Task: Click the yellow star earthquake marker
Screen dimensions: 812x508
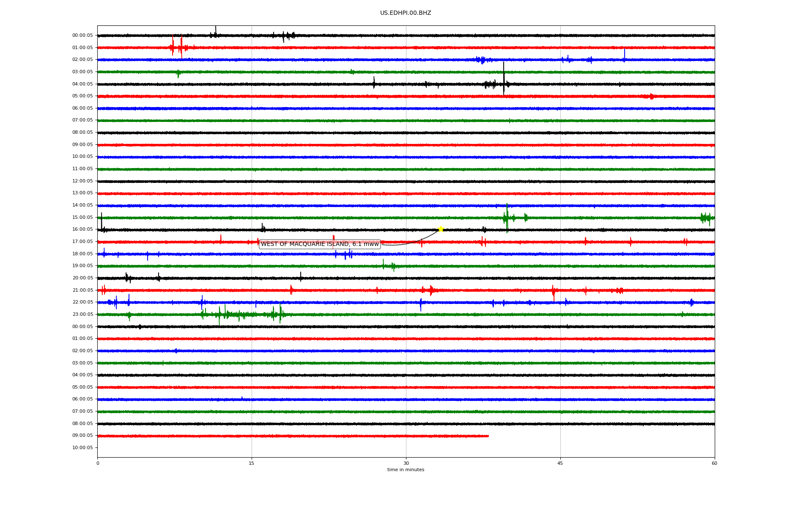Action: [x=441, y=229]
